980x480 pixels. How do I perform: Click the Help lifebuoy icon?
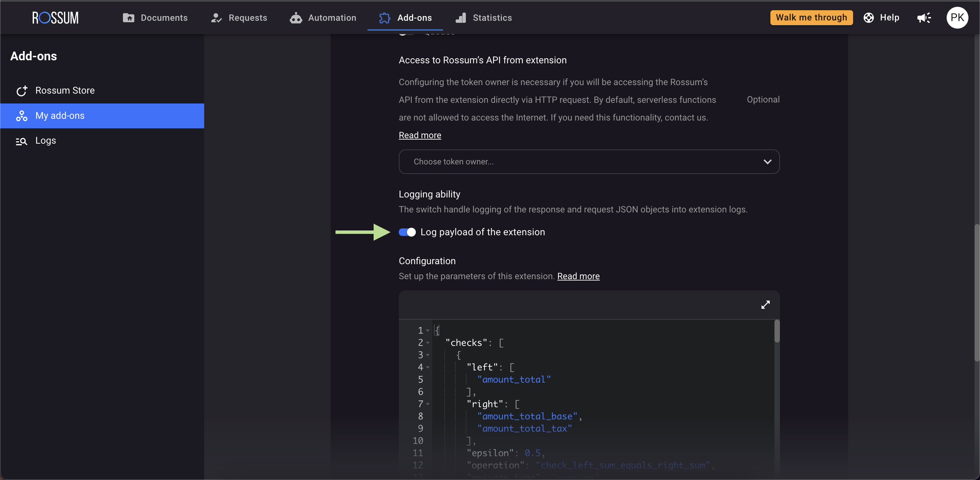tap(868, 17)
